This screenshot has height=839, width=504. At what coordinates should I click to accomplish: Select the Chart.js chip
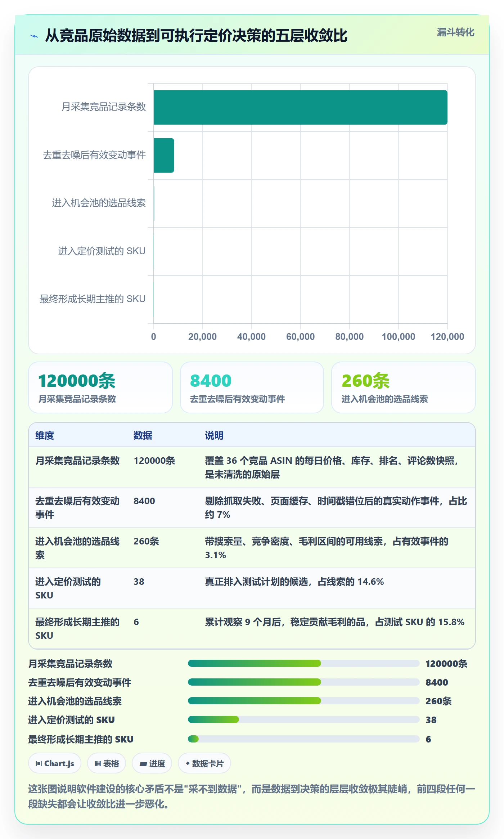coord(55,763)
